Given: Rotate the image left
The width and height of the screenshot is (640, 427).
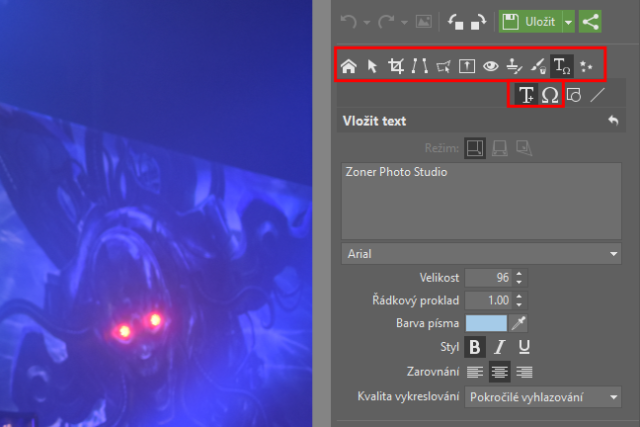Looking at the screenshot, I should tap(455, 22).
